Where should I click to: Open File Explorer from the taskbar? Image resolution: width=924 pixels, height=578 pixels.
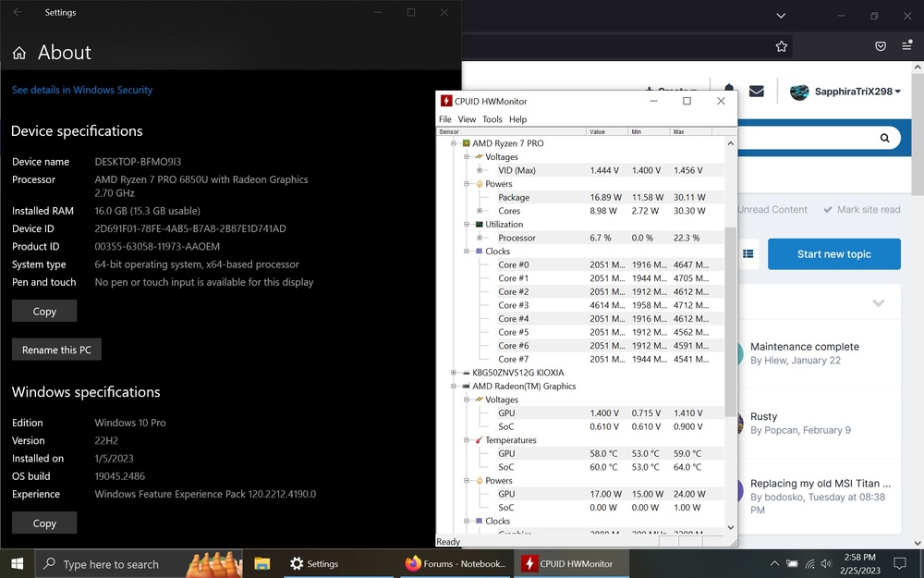pos(262,564)
